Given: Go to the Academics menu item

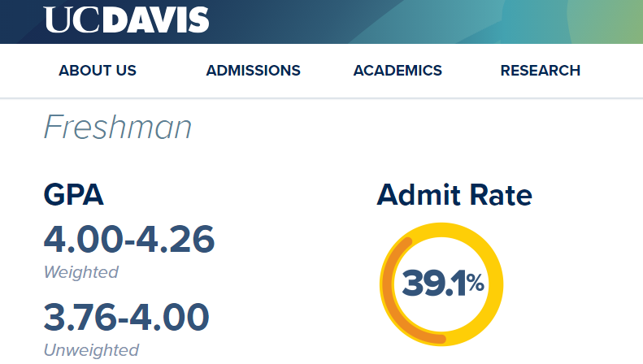Looking at the screenshot, I should click(x=398, y=71).
